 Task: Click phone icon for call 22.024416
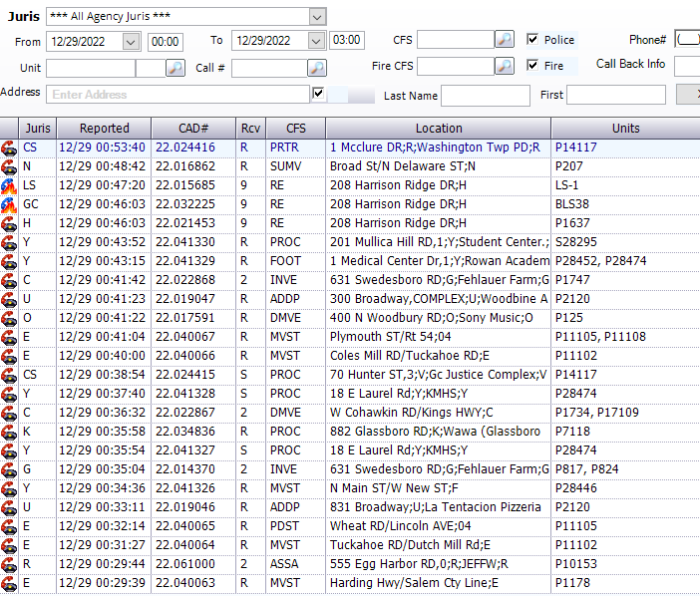(9, 148)
